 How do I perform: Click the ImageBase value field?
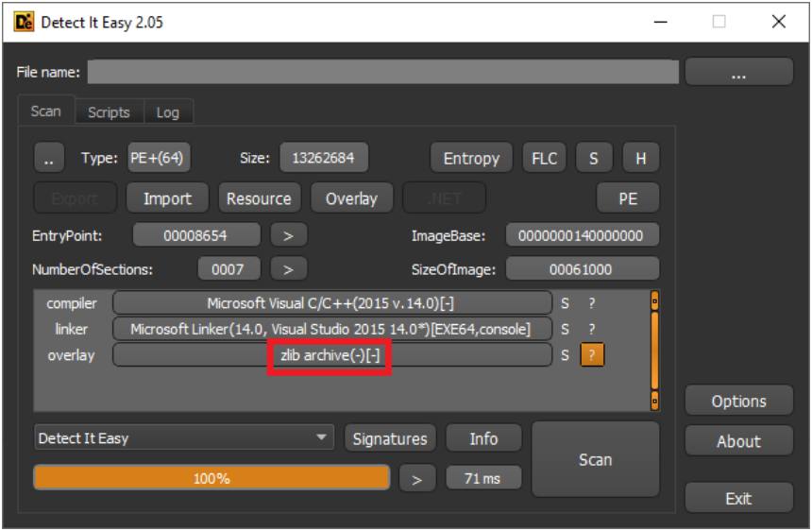582,235
